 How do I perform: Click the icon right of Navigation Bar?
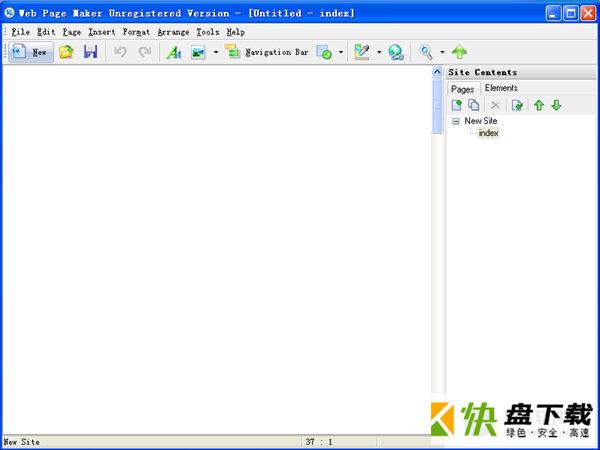click(x=324, y=52)
